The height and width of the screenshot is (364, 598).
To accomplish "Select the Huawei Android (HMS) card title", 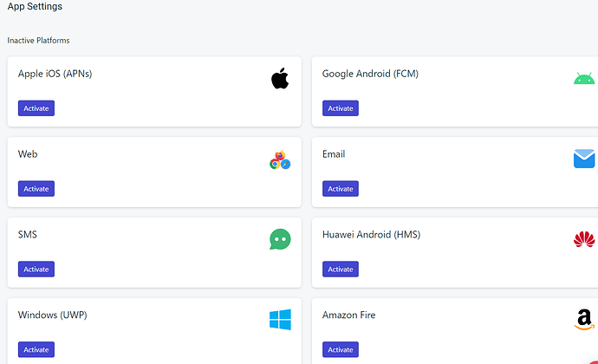I will point(371,235).
